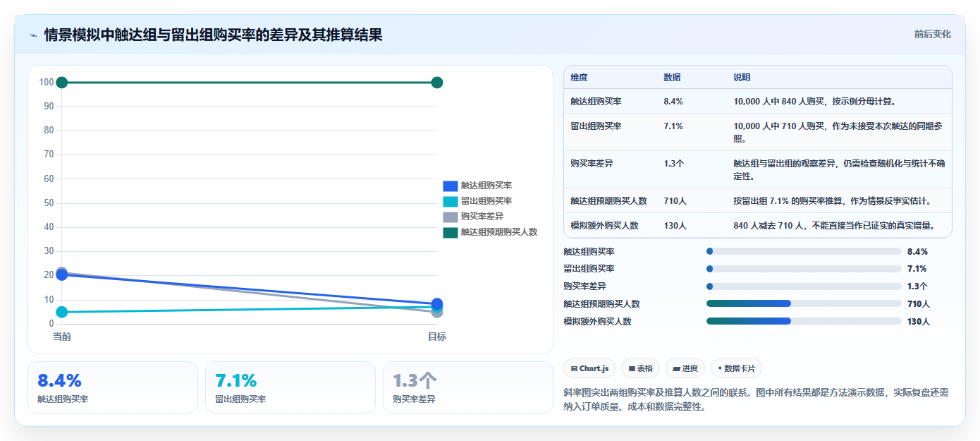The height and width of the screenshot is (441, 980).
Task: Click the 触达组预期购买人数 progress bar
Action: tap(804, 304)
